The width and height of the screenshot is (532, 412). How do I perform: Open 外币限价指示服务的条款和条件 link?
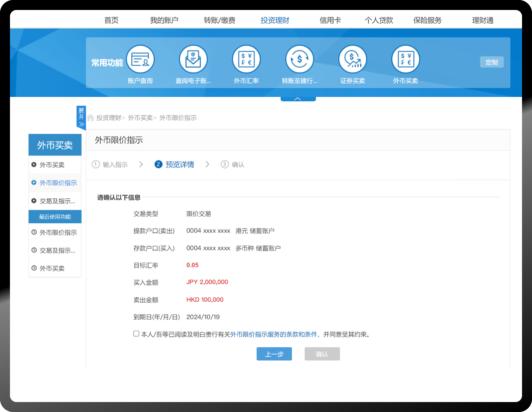pyautogui.click(x=274, y=334)
